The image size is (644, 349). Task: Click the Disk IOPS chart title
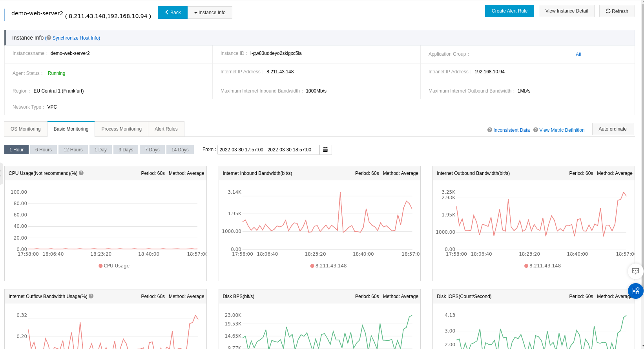(464, 296)
